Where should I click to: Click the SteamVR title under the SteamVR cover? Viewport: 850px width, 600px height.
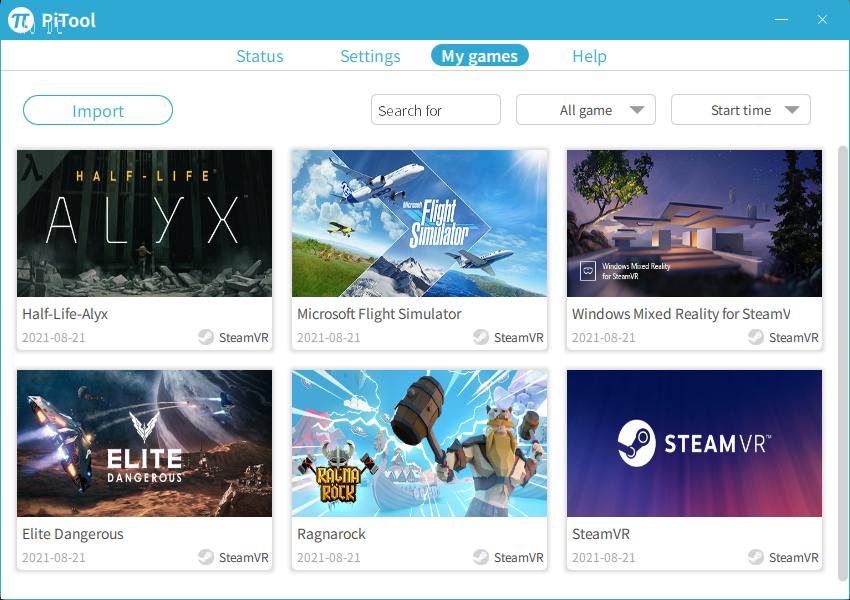tap(601, 534)
